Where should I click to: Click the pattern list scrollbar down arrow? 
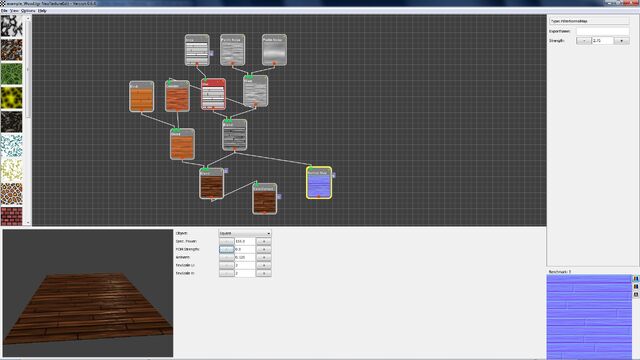coord(28,223)
